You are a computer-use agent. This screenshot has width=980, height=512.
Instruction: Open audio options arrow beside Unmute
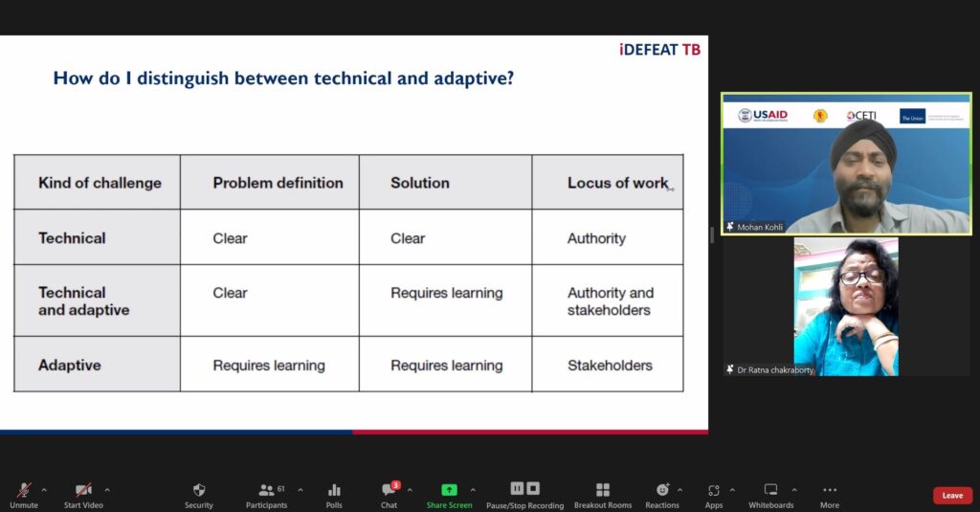[x=44, y=490]
